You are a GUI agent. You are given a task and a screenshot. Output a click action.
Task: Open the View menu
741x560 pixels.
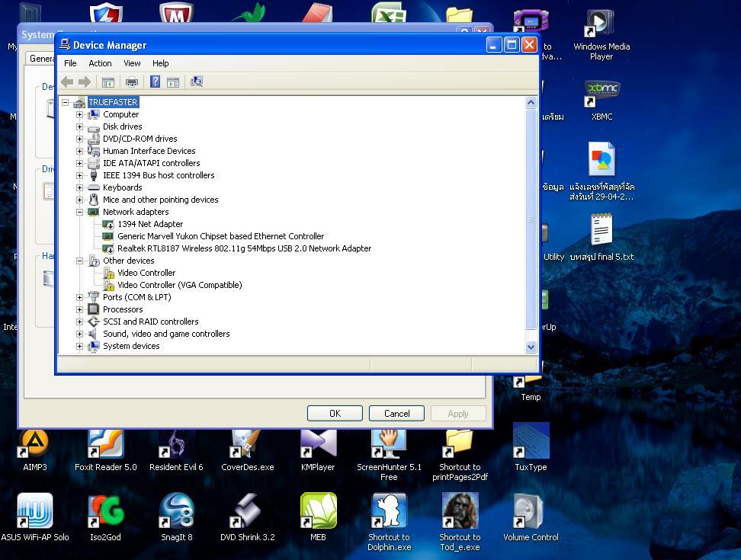tap(132, 63)
